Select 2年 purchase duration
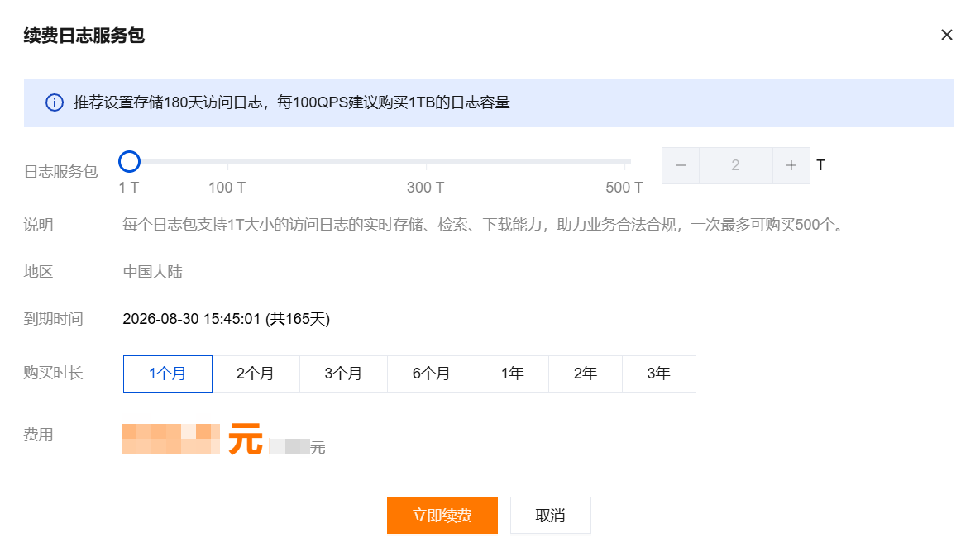Screen dimensions: 980x552 585,374
